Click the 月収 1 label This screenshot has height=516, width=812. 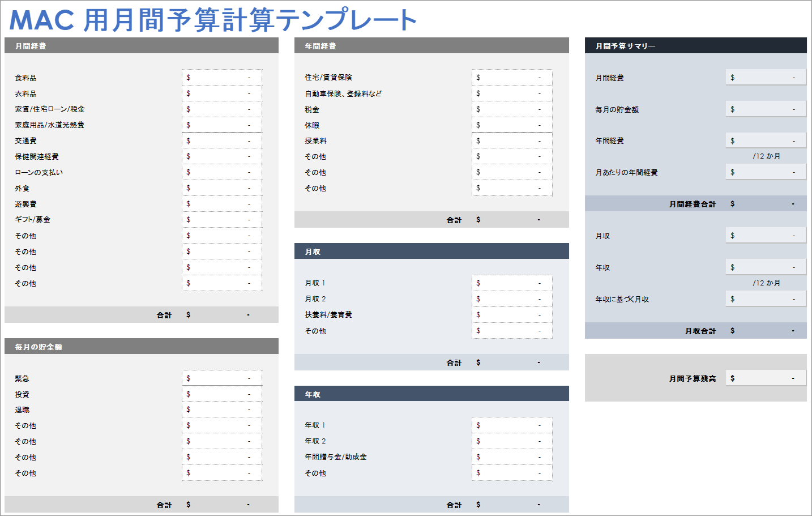[315, 283]
